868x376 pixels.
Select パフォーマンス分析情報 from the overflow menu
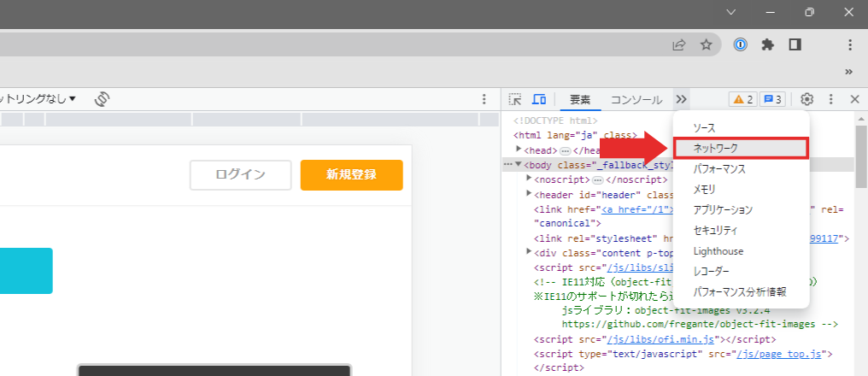[x=742, y=292]
